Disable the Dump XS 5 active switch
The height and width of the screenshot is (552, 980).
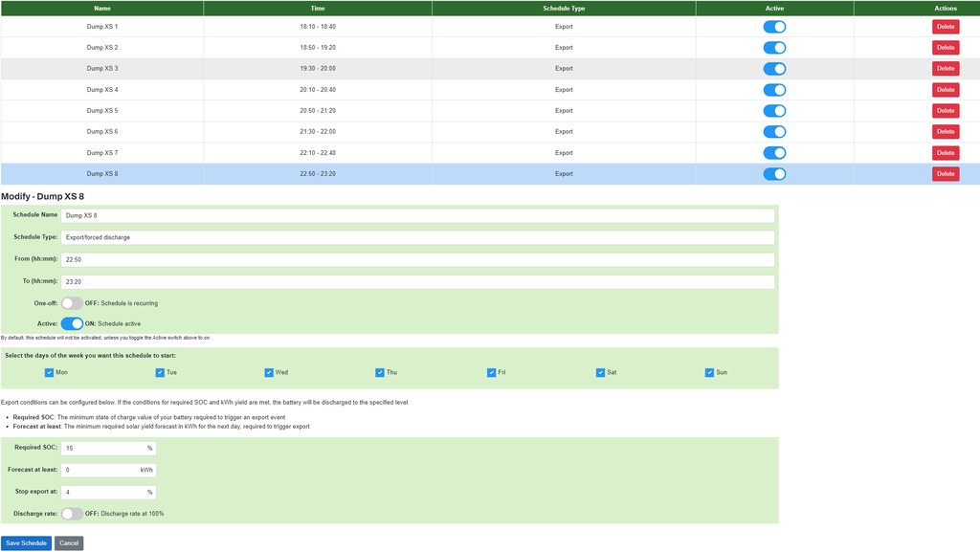pyautogui.click(x=774, y=111)
